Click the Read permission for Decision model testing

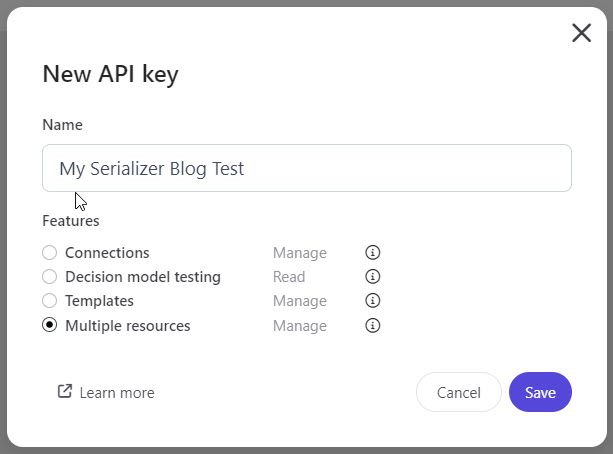[x=289, y=277]
